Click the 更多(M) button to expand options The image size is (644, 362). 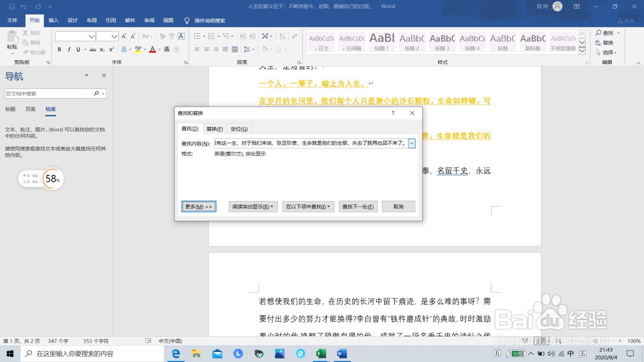tap(198, 206)
